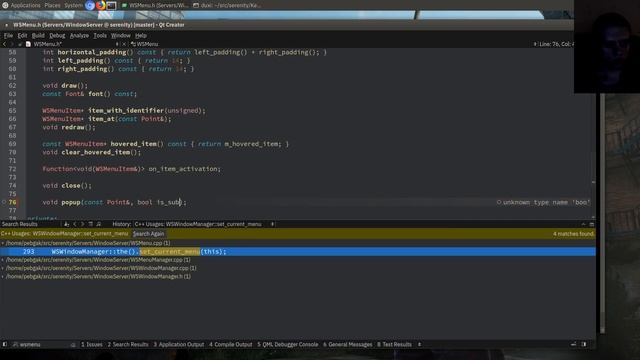Open the Analyze menu
640x360 pixels.
point(79,36)
